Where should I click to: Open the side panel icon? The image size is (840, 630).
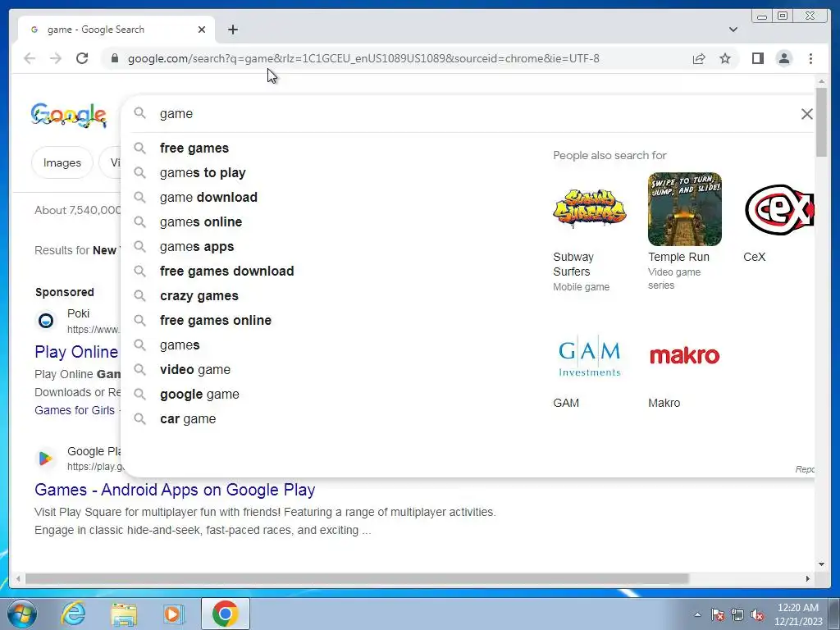click(757, 58)
